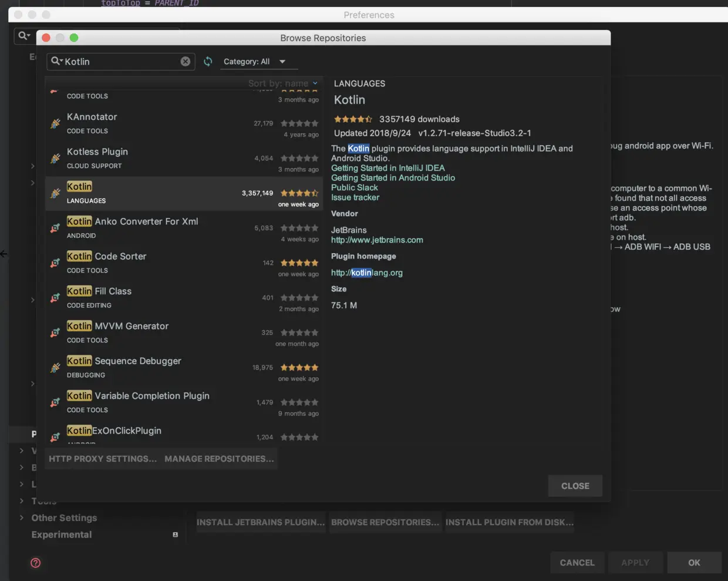The height and width of the screenshot is (581, 728).
Task: Select Other Settings in the sidebar
Action: pyautogui.click(x=63, y=518)
